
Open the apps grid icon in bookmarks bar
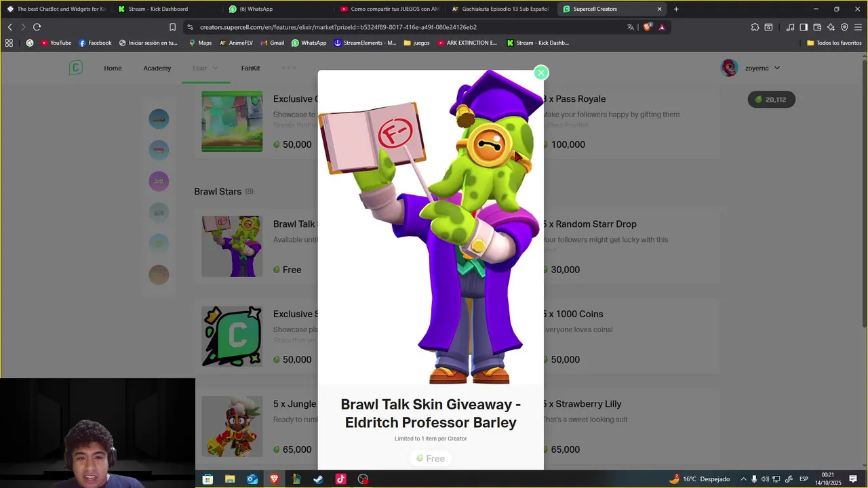pos(9,43)
